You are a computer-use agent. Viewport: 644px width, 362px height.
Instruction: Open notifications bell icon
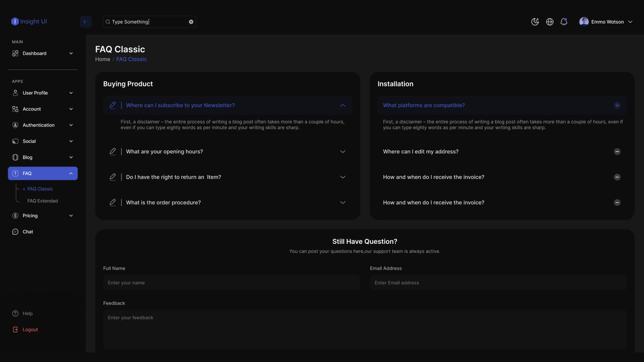pyautogui.click(x=564, y=22)
